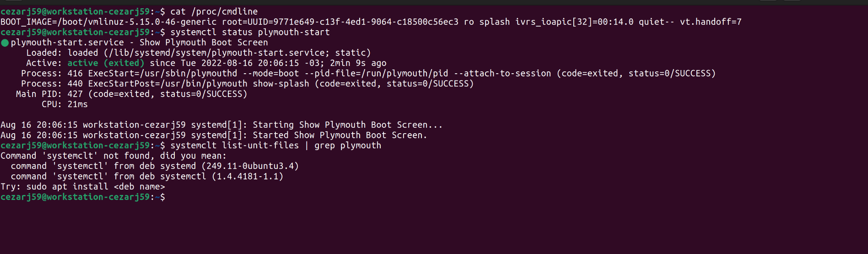Screen dimensions: 868x254
Task: Click the 'active (exited)' status text
Action: pos(106,63)
